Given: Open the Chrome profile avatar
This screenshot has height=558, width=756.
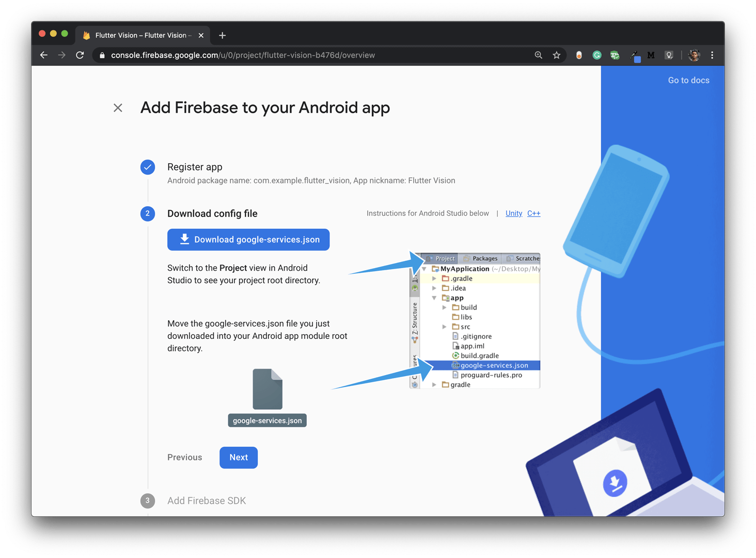Looking at the screenshot, I should pos(694,55).
